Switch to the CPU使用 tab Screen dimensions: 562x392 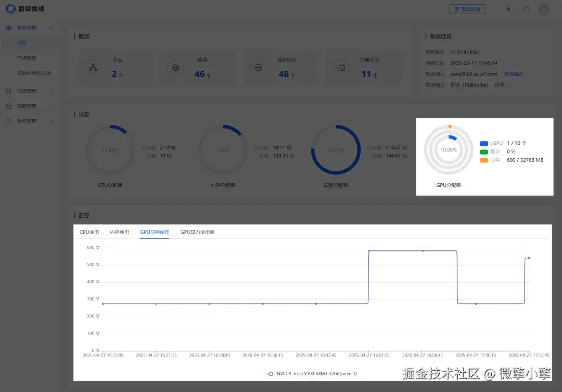tap(90, 232)
